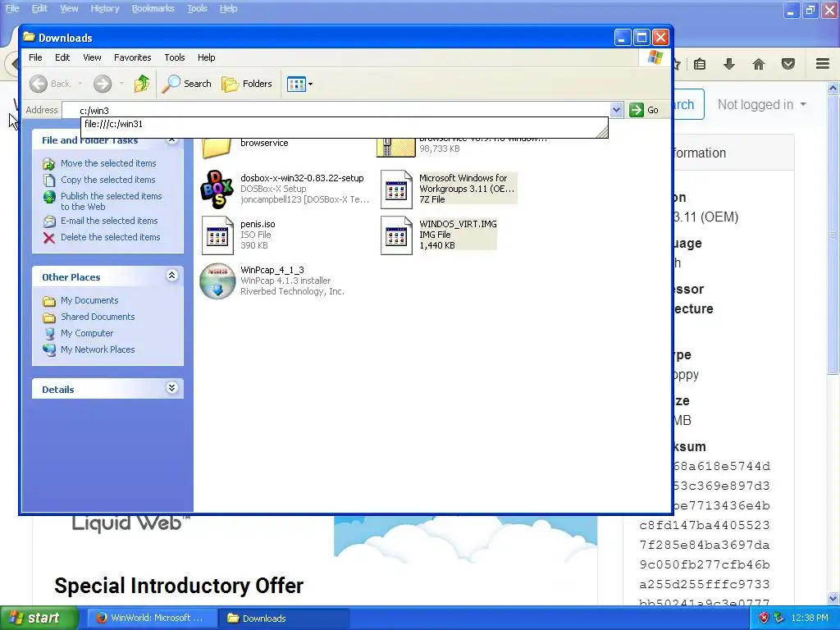Select the penis.iso file icon
This screenshot has height=630, width=840.
click(217, 235)
